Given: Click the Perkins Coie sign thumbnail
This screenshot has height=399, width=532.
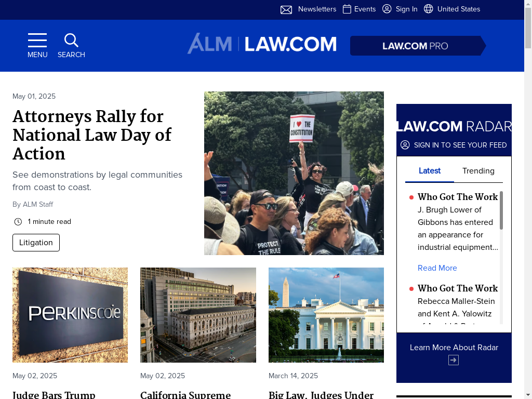Looking at the screenshot, I should click(70, 315).
